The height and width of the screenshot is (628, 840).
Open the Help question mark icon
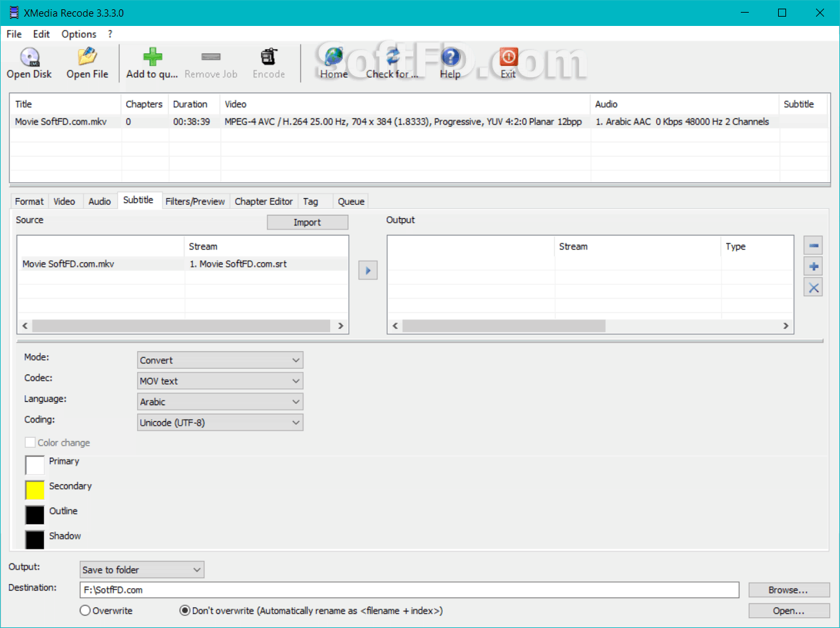pyautogui.click(x=451, y=57)
